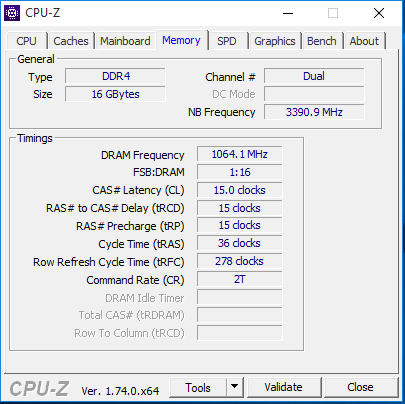Open the Tools dropdown arrow
The width and height of the screenshot is (405, 404).
tap(235, 387)
